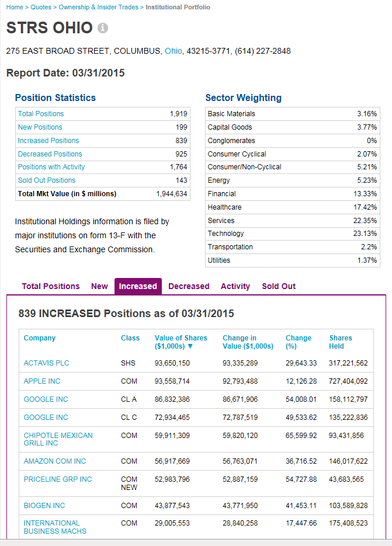This screenshot has height=546, width=392.
Task: Open the ACTAVIS PLC company link
Action: click(x=46, y=363)
